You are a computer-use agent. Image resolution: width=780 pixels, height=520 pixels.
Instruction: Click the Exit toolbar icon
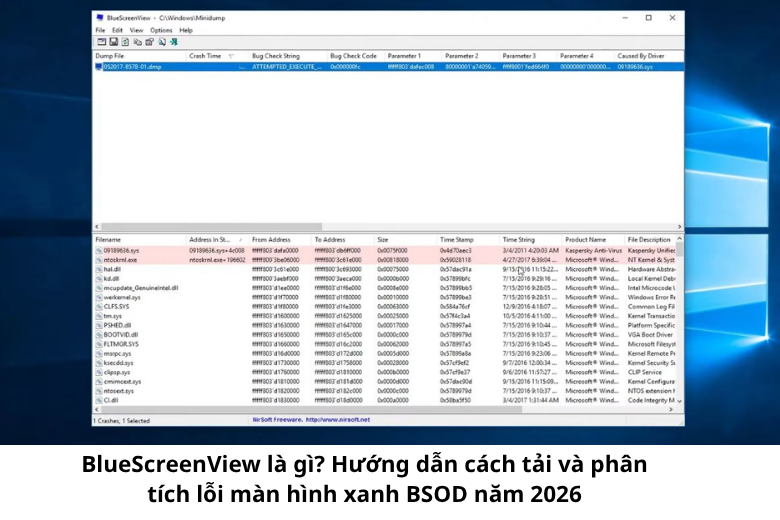[174, 42]
